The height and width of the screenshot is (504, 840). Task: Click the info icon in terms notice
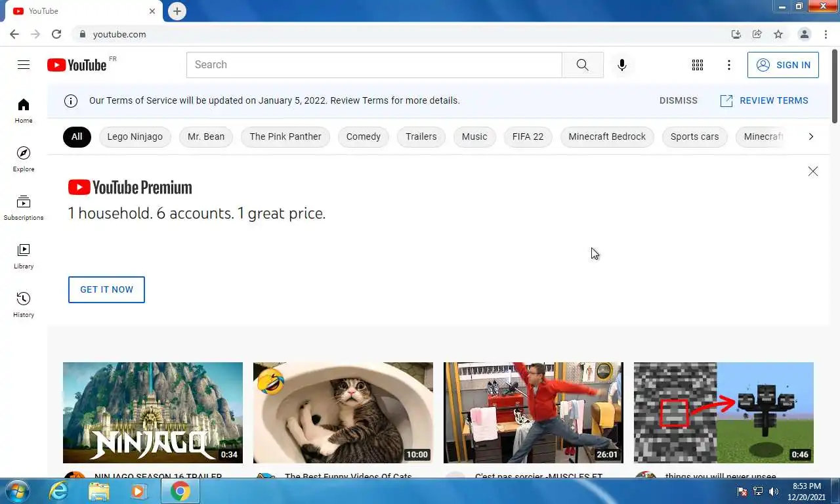pos(71,101)
